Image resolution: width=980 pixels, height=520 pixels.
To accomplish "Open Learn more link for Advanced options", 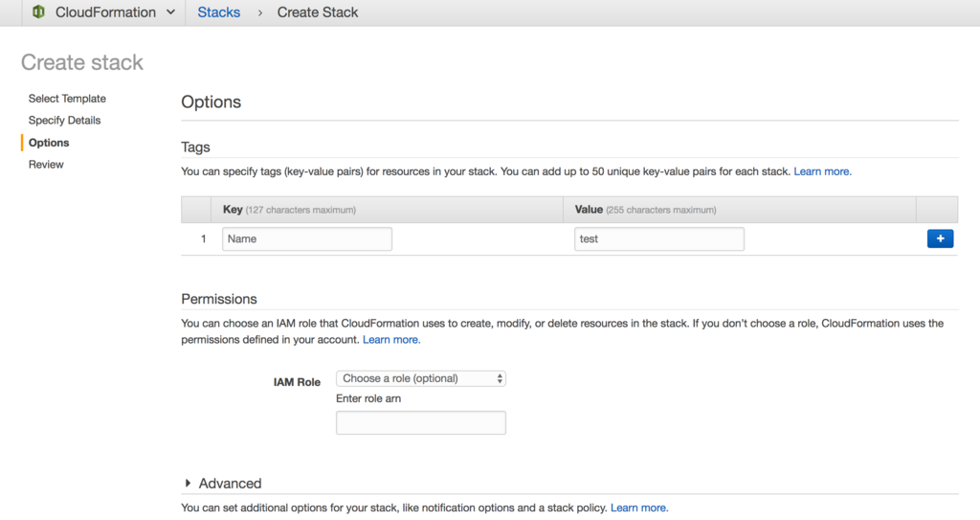I will [638, 509].
